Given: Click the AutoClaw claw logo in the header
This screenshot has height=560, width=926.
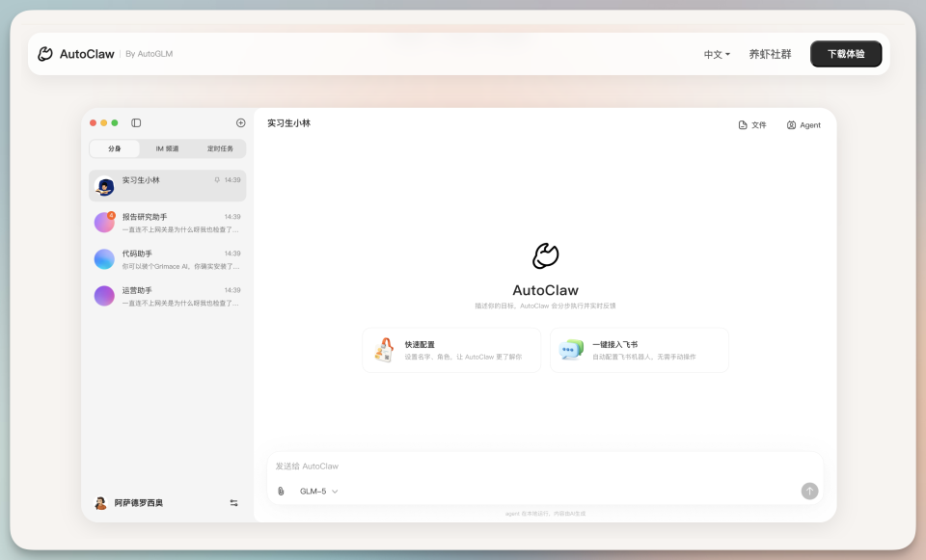Looking at the screenshot, I should coord(44,53).
